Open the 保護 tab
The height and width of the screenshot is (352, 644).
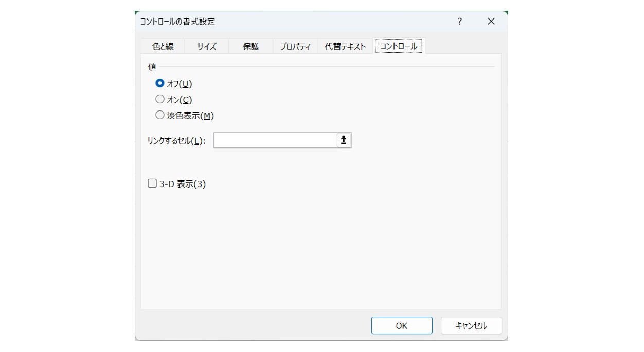(x=251, y=46)
